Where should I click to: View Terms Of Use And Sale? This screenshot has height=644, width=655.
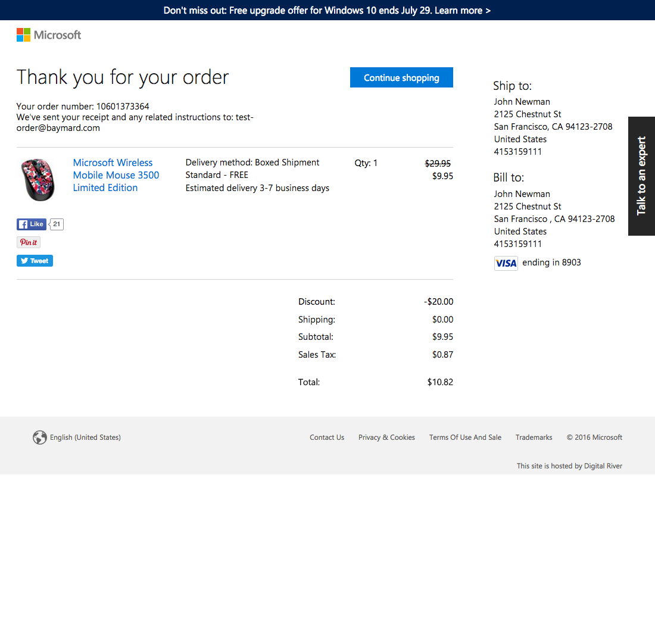[x=465, y=437]
